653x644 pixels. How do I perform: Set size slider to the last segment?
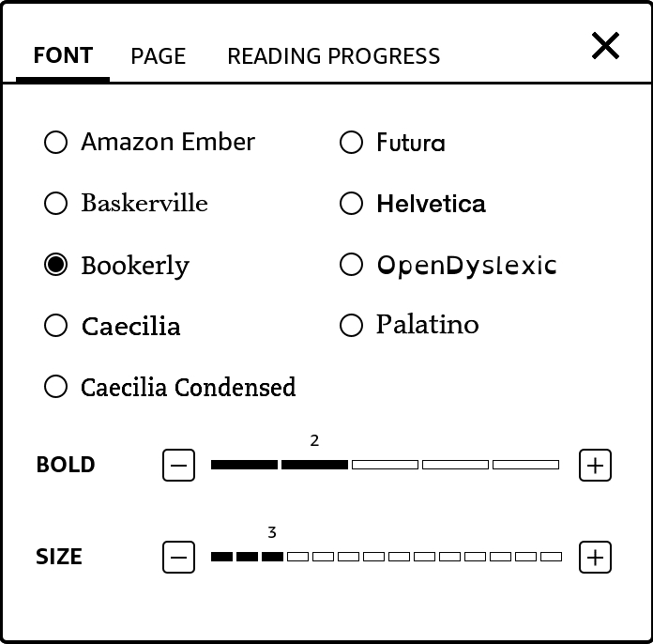[552, 557]
